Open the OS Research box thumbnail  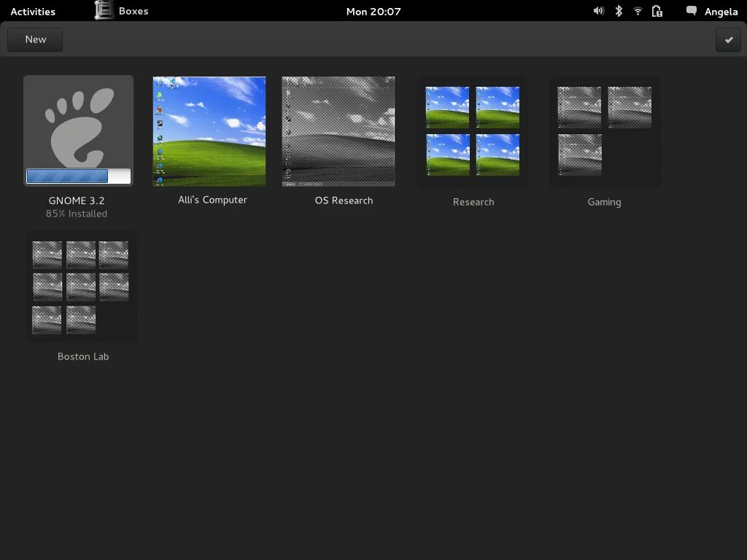click(338, 131)
